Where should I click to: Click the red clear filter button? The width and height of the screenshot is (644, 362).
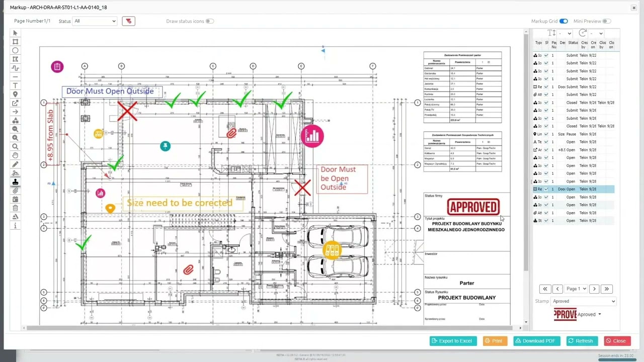(128, 21)
